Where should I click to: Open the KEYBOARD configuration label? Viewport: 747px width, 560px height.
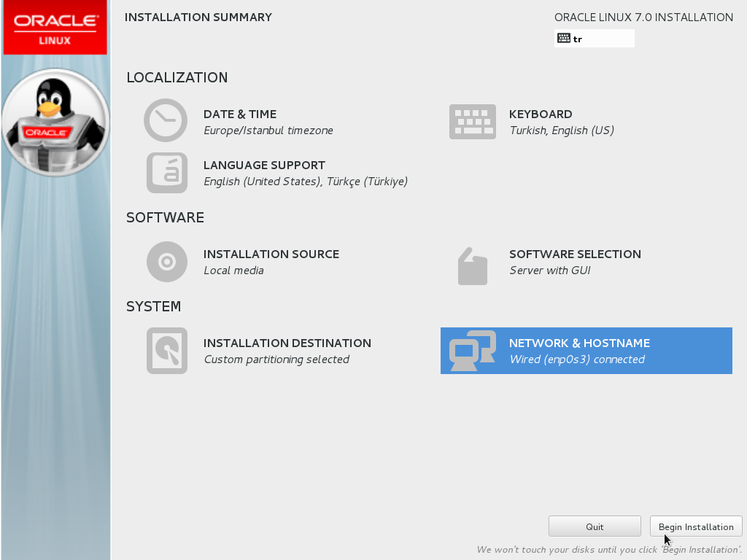541,114
